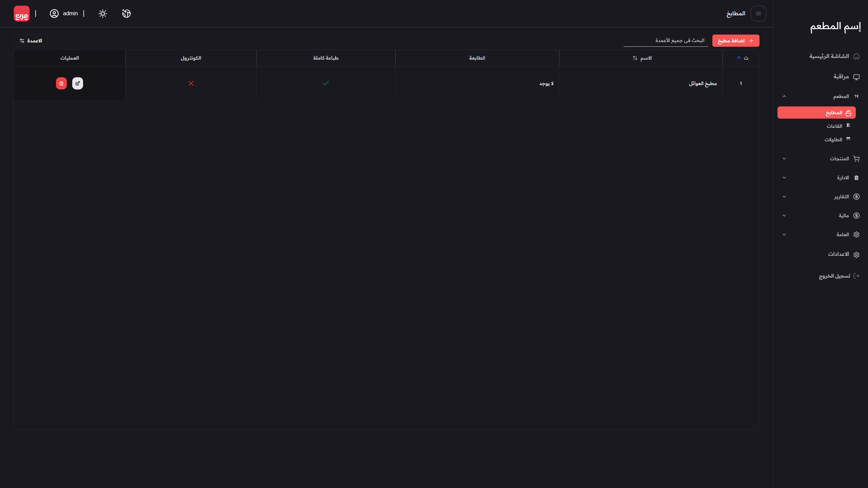
Task: Open the language globe icon
Action: (x=126, y=14)
